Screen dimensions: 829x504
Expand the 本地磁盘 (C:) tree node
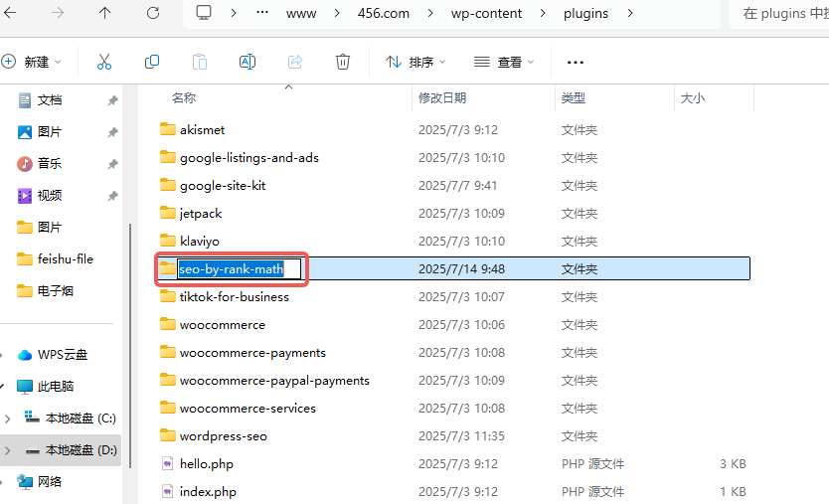tap(9, 419)
